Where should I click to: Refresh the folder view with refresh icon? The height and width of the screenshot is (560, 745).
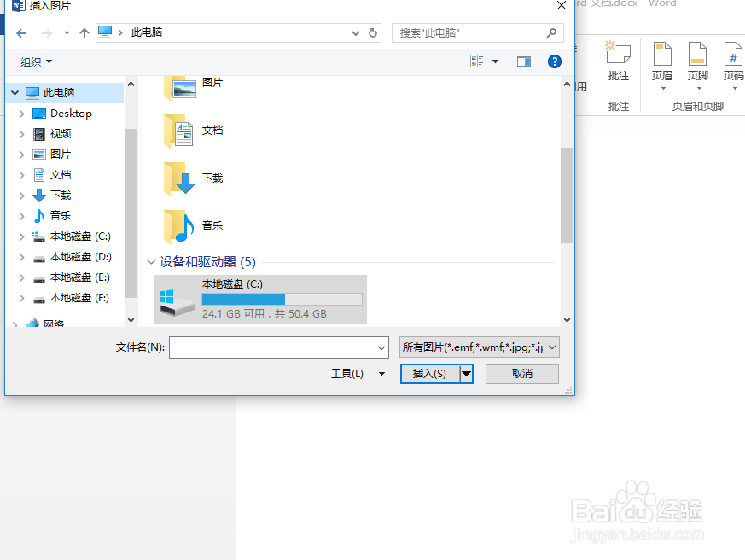(373, 32)
